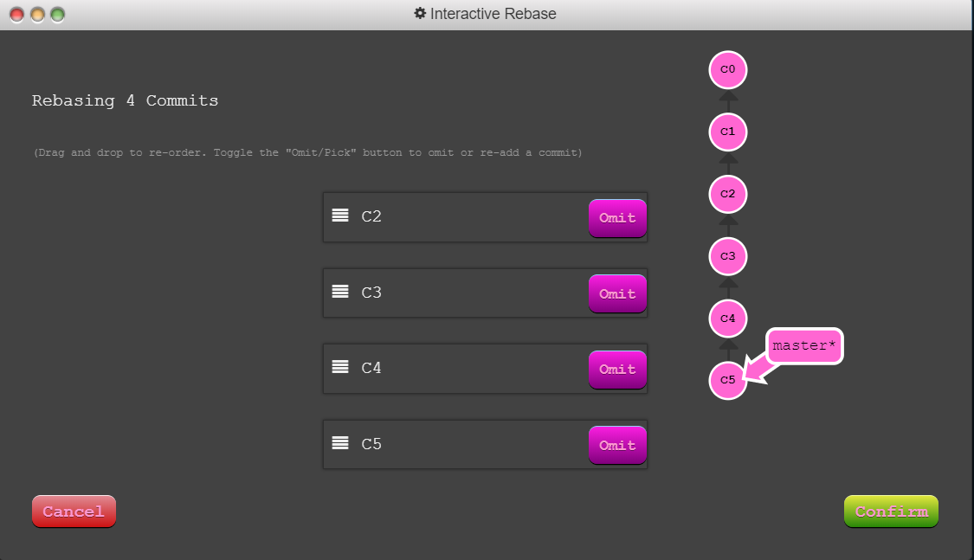Screen dimensions: 974x560
Task: Confirm the interactive rebase
Action: (891, 512)
